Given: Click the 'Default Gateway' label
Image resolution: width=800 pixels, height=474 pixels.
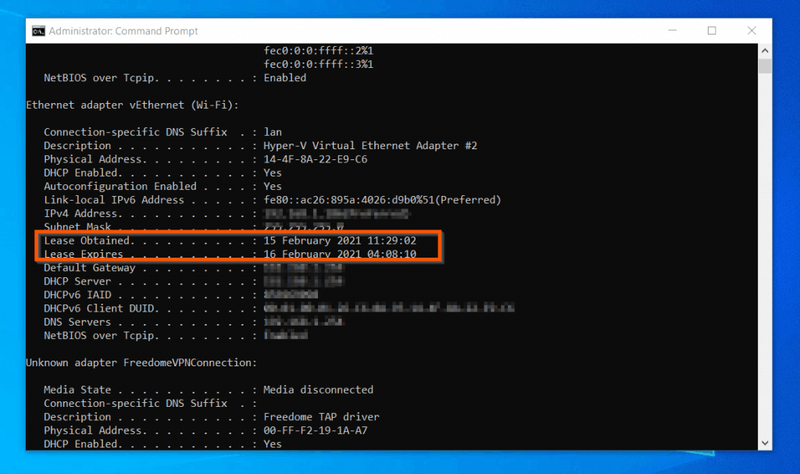Looking at the screenshot, I should click(89, 268).
